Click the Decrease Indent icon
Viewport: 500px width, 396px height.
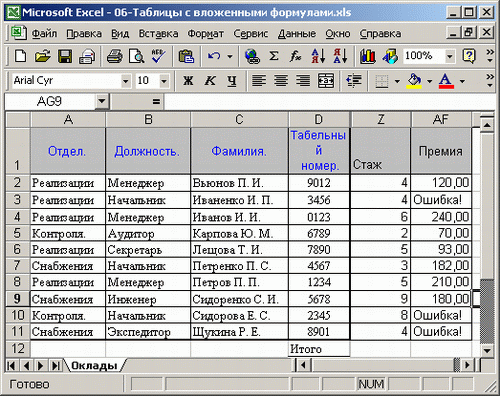click(353, 80)
